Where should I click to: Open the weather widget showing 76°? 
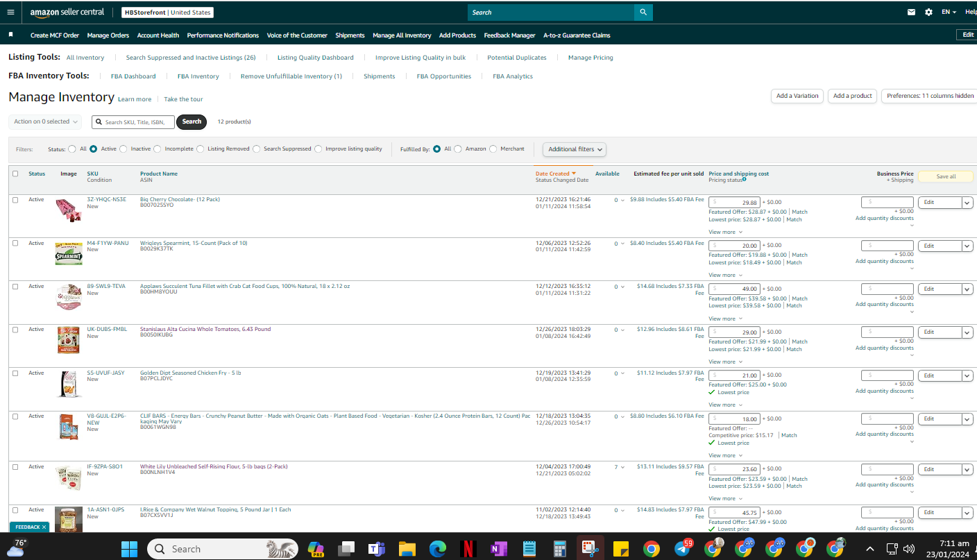point(15,548)
